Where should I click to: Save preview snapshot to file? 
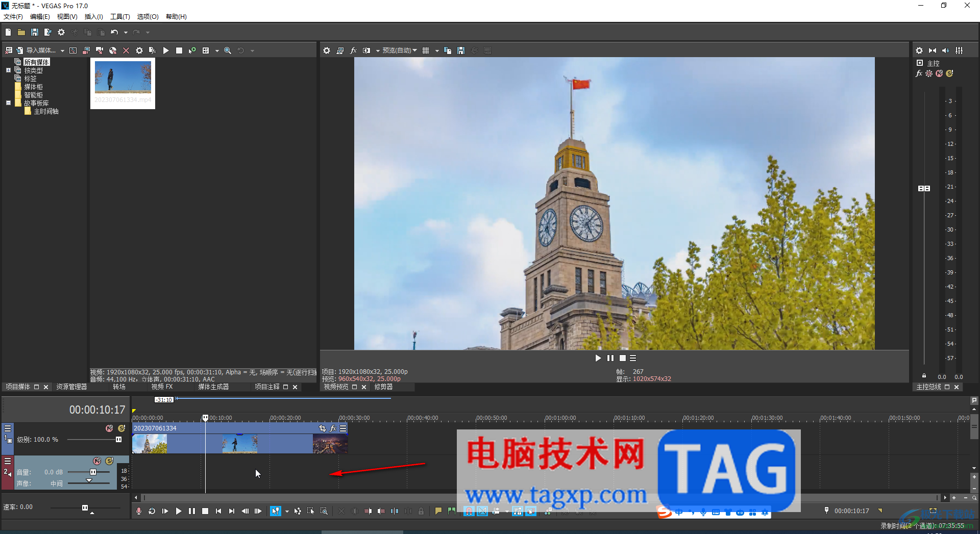pos(461,50)
